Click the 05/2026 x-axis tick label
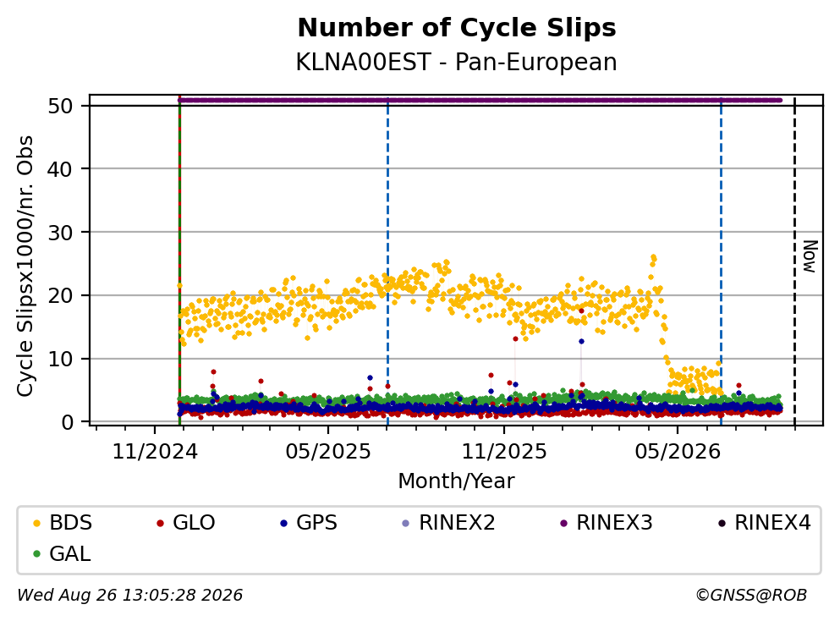 pos(678,453)
